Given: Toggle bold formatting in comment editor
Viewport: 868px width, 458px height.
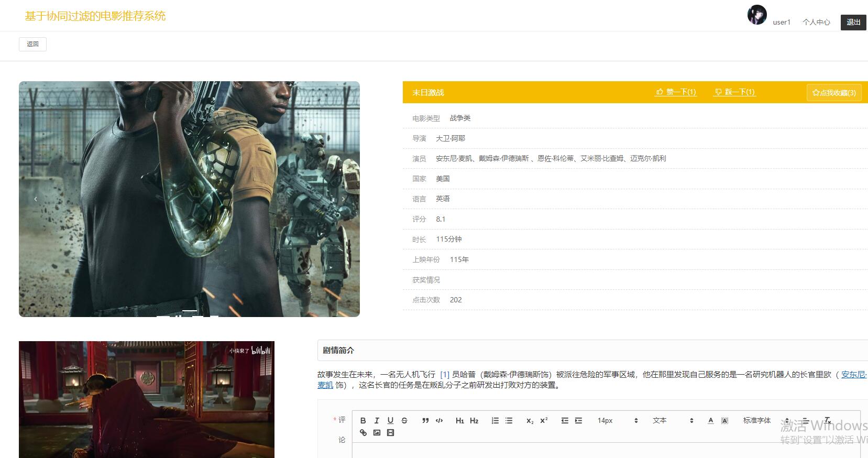Looking at the screenshot, I should click(x=363, y=420).
